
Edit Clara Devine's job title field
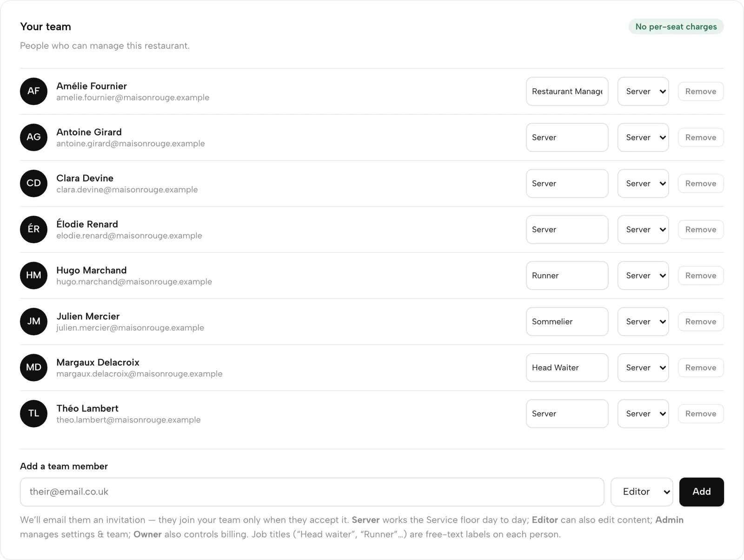pos(567,183)
